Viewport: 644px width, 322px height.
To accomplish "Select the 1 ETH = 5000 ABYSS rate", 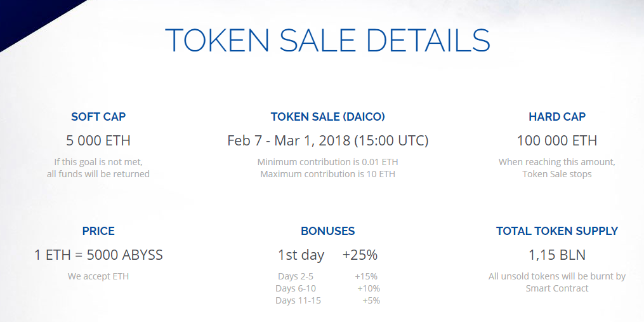I will (98, 255).
